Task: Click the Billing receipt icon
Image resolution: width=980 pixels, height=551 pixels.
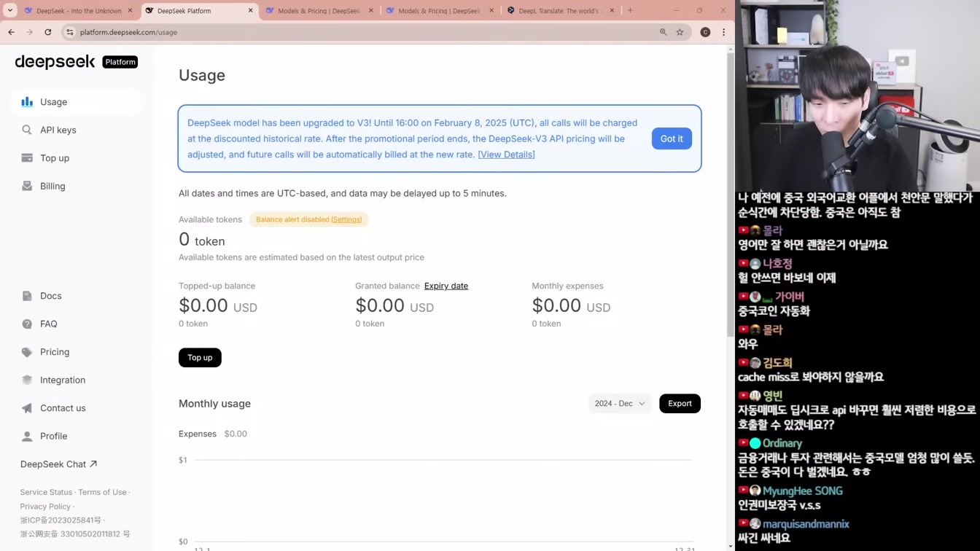Action: tap(27, 186)
